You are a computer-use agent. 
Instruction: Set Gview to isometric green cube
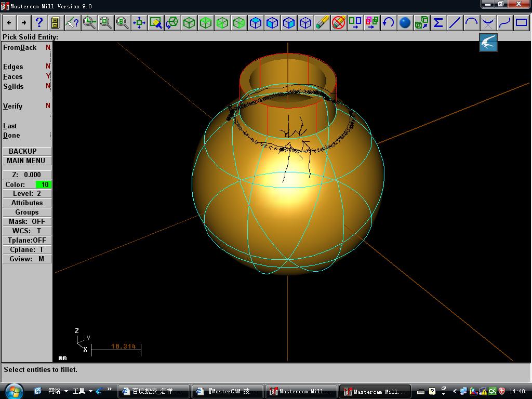click(189, 23)
